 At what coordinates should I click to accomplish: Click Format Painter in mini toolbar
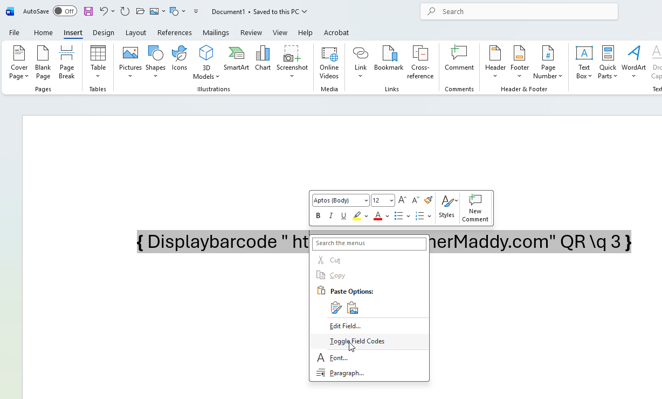coord(428,200)
